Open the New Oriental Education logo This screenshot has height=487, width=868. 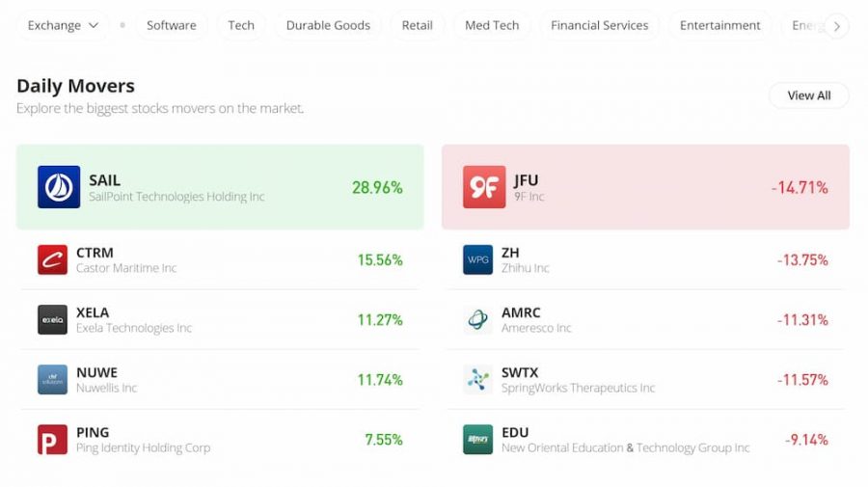click(477, 439)
